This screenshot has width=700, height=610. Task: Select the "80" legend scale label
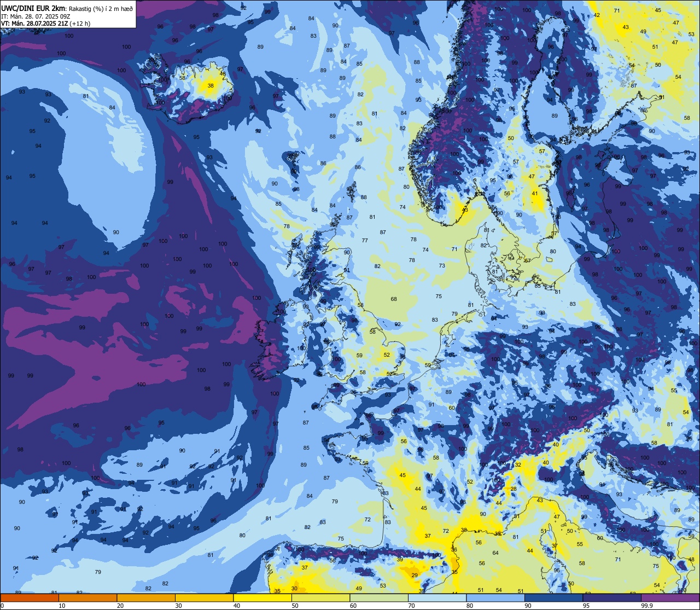[x=470, y=606]
